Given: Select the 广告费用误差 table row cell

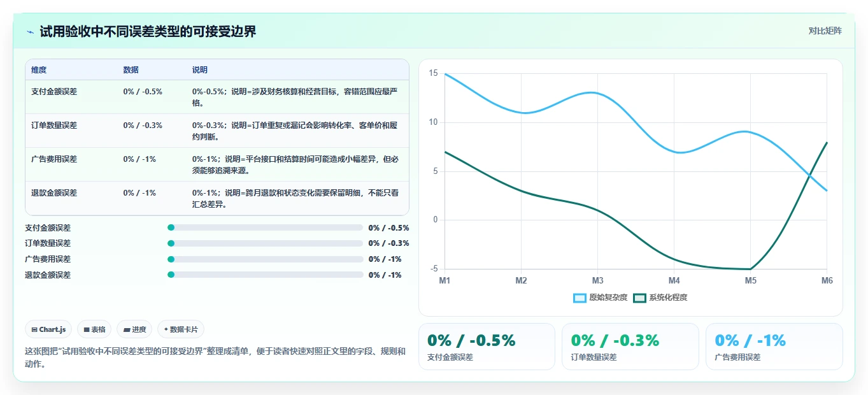Looking at the screenshot, I should (x=54, y=159).
